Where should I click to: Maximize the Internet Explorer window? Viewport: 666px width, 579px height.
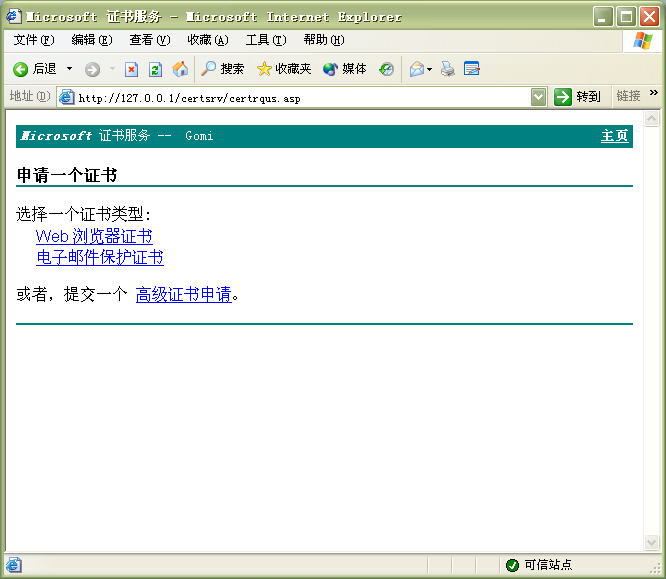coord(626,17)
